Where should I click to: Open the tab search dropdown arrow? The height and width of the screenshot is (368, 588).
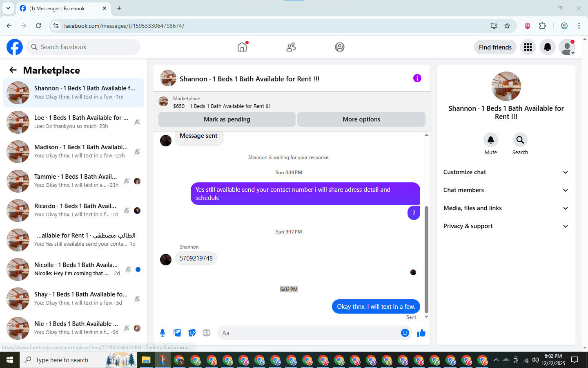(x=8, y=8)
